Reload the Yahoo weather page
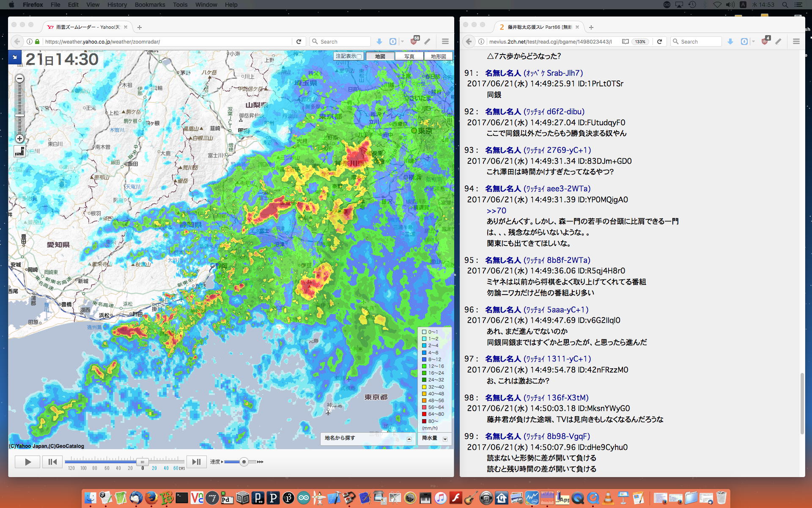 299,41
